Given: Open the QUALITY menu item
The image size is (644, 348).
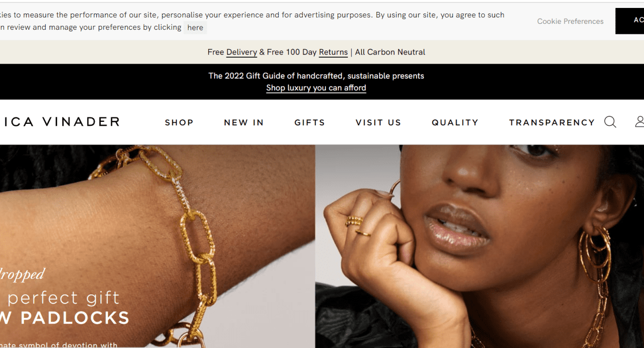Looking at the screenshot, I should point(455,122).
